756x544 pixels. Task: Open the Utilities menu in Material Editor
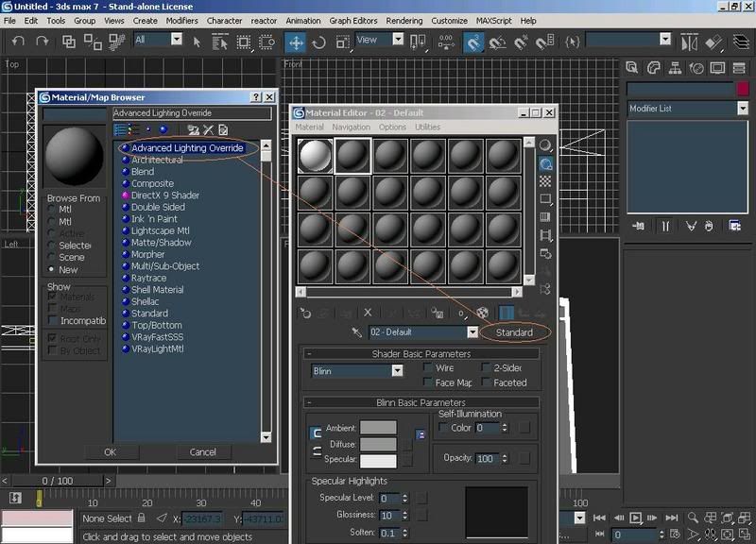pos(427,127)
